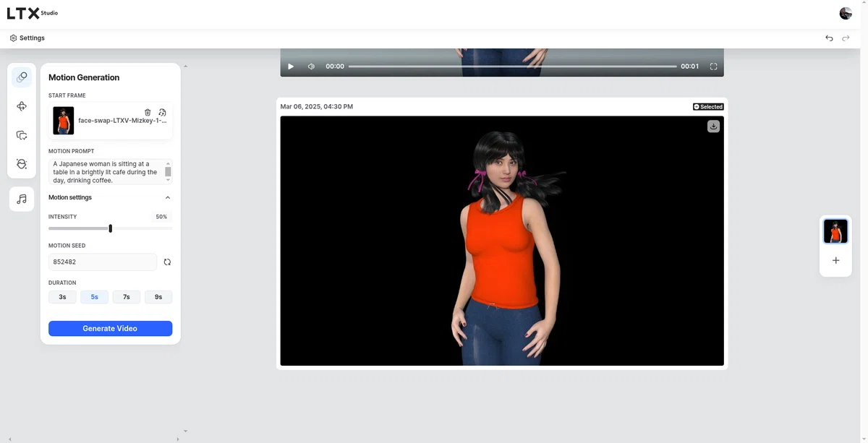Download the selected video
Screen dimensions: 868x443
point(713,126)
